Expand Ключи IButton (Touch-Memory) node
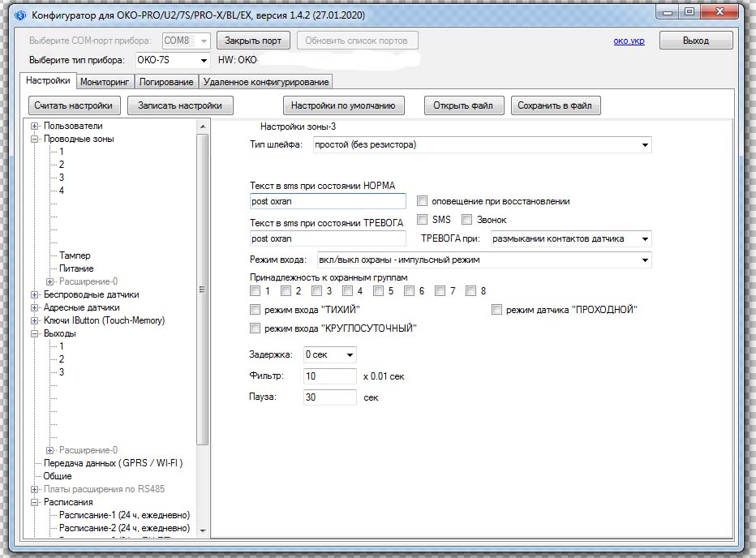Image resolution: width=756 pixels, height=558 pixels. pyautogui.click(x=34, y=320)
